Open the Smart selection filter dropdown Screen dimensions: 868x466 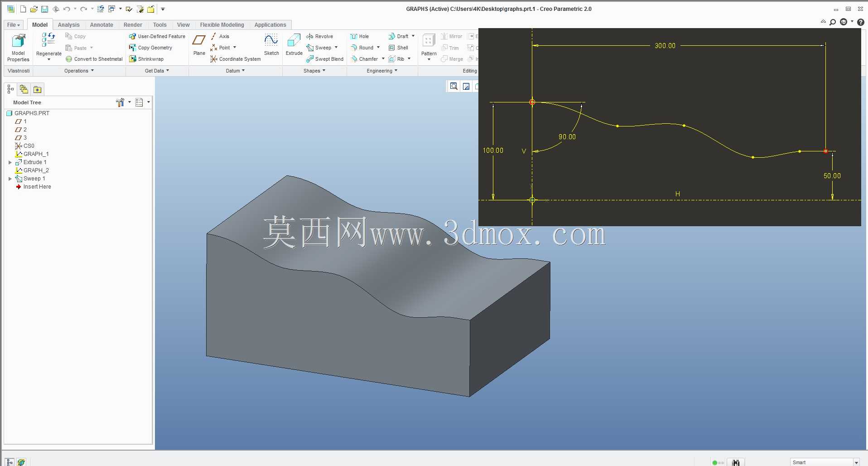(856, 462)
